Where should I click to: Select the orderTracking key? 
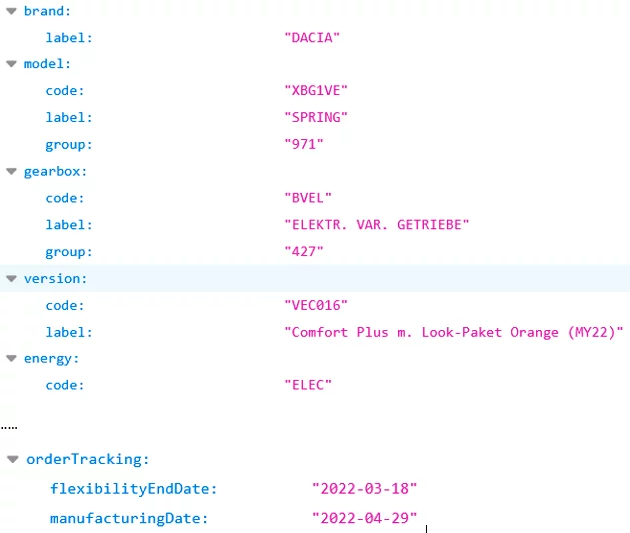[88, 459]
